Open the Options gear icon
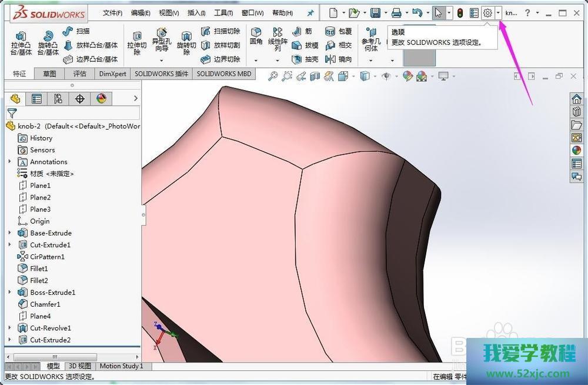The width and height of the screenshot is (588, 385). point(487,13)
